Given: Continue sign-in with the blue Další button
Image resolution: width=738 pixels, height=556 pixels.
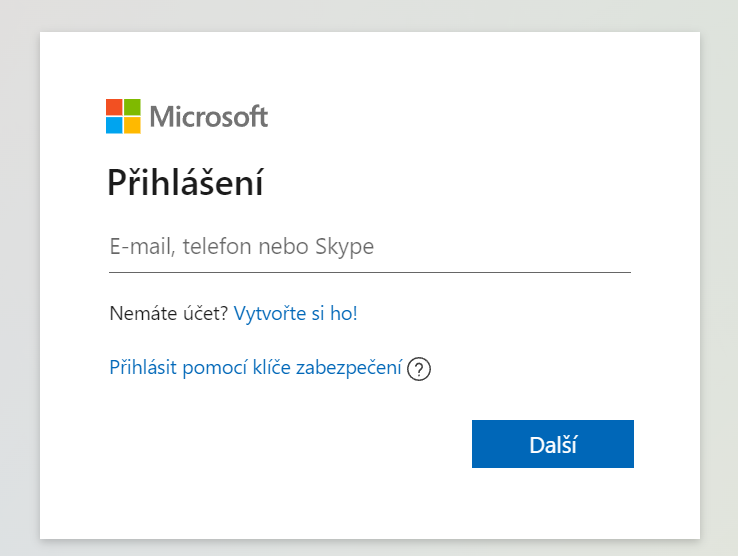Looking at the screenshot, I should [x=553, y=444].
